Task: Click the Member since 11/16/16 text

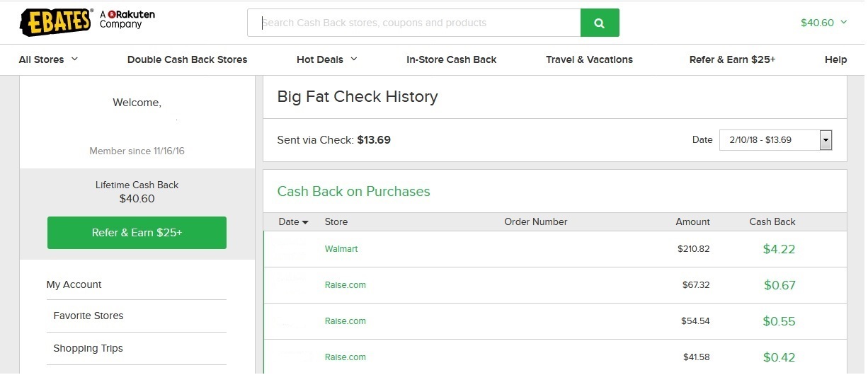Action: [x=137, y=151]
